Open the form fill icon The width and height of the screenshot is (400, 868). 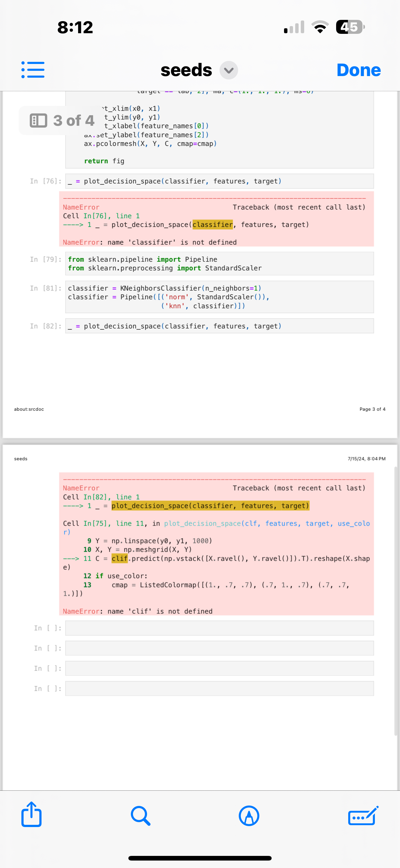click(x=363, y=816)
